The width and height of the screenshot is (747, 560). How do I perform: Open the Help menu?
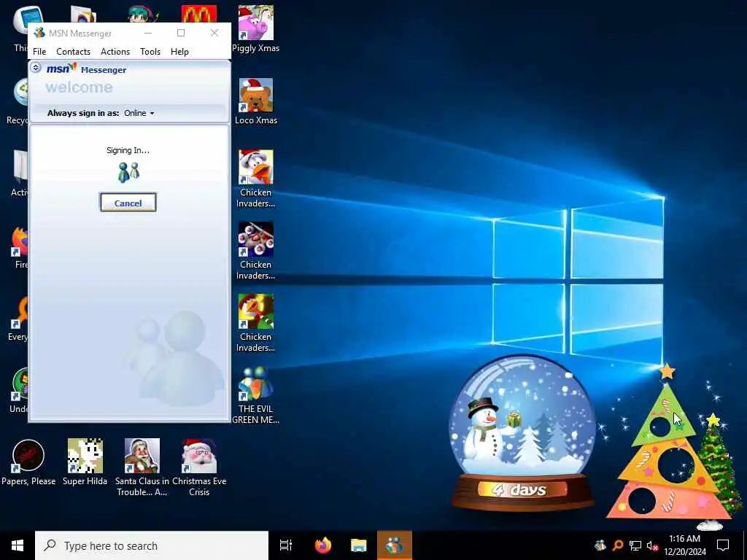[179, 52]
